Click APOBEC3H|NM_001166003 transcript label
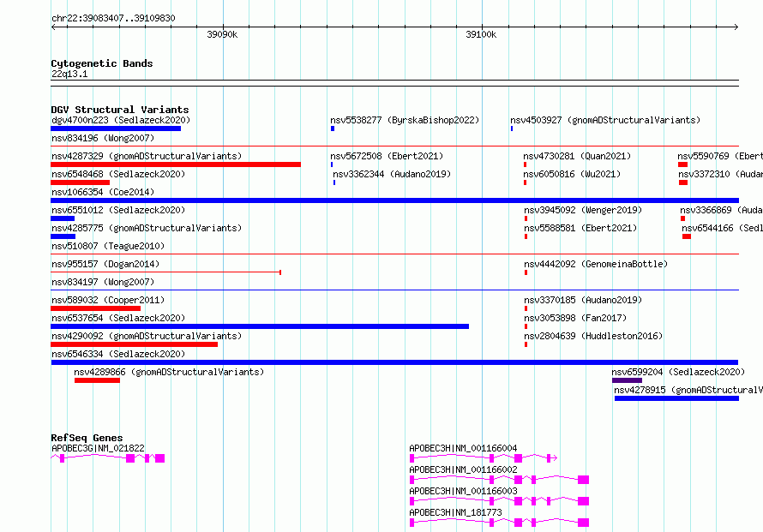763x532 pixels. click(x=463, y=491)
